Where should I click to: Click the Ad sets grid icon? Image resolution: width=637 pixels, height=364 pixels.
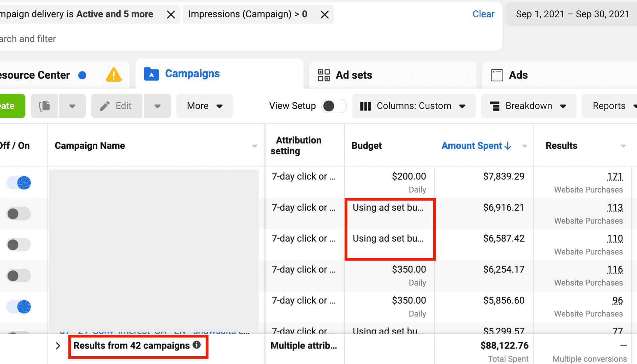(324, 75)
